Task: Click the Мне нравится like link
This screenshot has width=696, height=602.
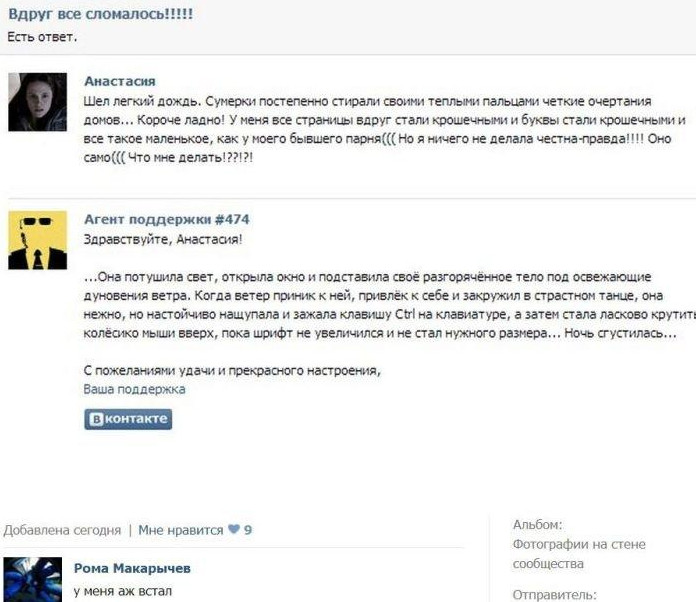Action: tap(181, 530)
